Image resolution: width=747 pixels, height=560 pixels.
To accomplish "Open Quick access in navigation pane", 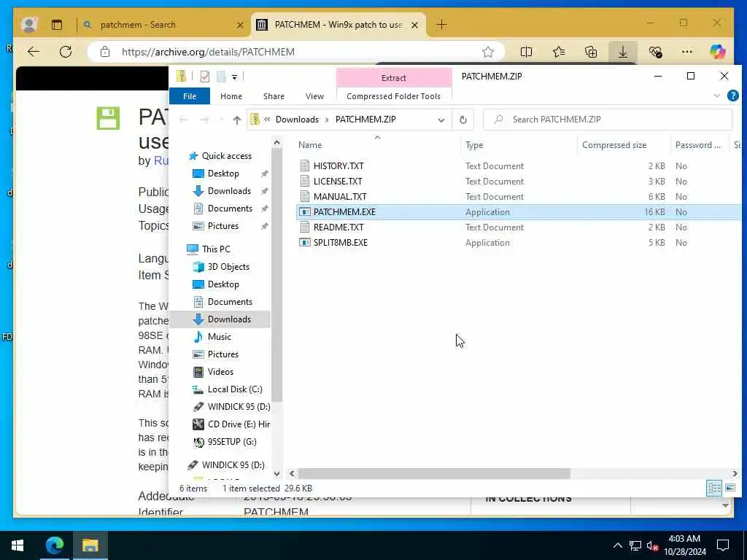I will pyautogui.click(x=226, y=156).
